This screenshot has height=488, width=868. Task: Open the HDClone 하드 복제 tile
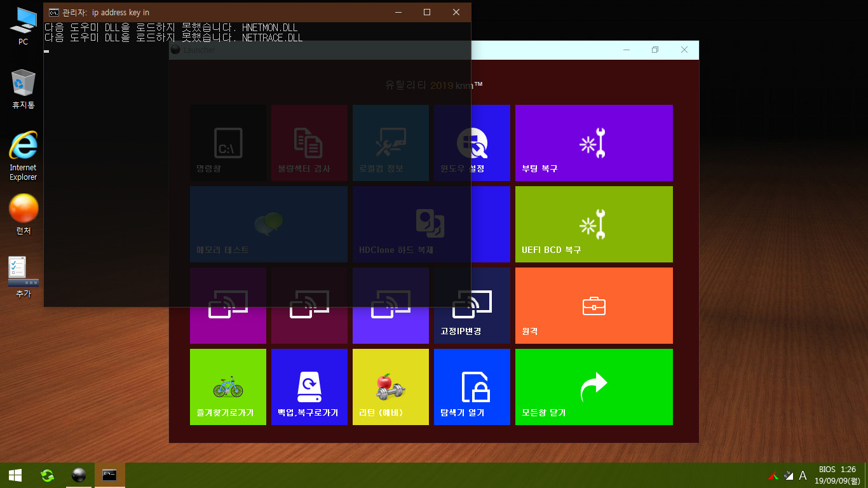pyautogui.click(x=431, y=224)
